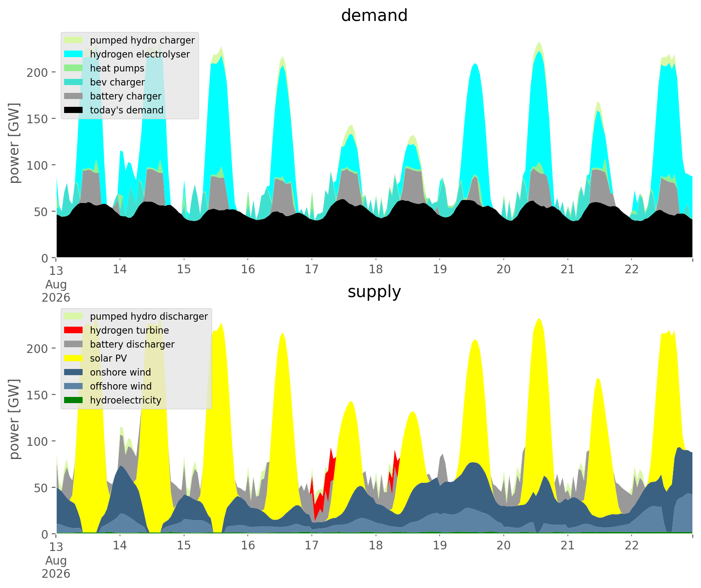Pick the heat pumps legend color swatch

tap(74, 68)
